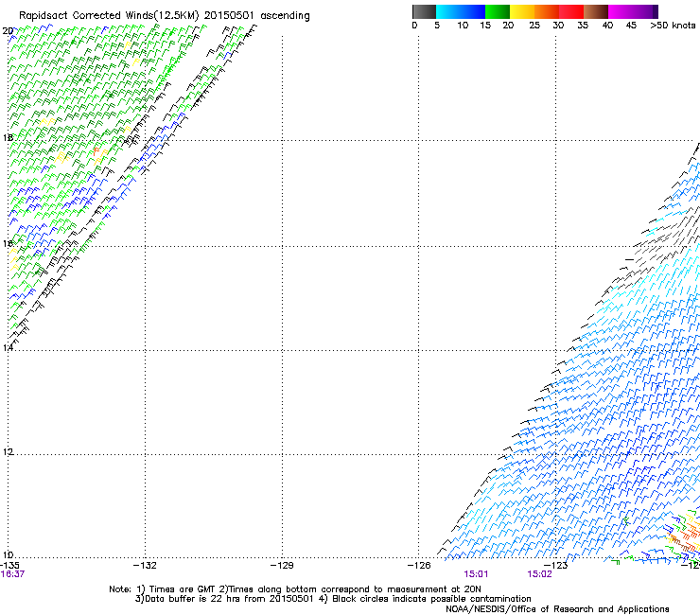Click latitude label '20' on left axis
The height and width of the screenshot is (615, 700).
coord(8,31)
